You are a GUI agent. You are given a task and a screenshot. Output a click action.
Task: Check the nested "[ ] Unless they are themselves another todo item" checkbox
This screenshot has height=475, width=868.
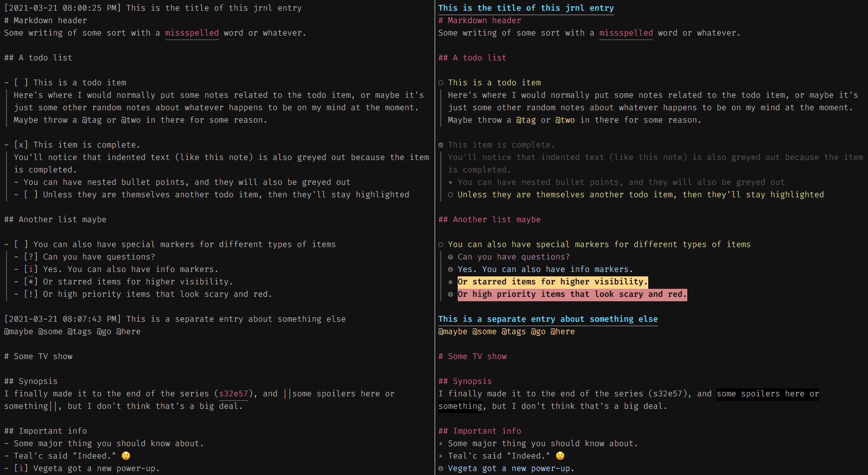(x=30, y=195)
